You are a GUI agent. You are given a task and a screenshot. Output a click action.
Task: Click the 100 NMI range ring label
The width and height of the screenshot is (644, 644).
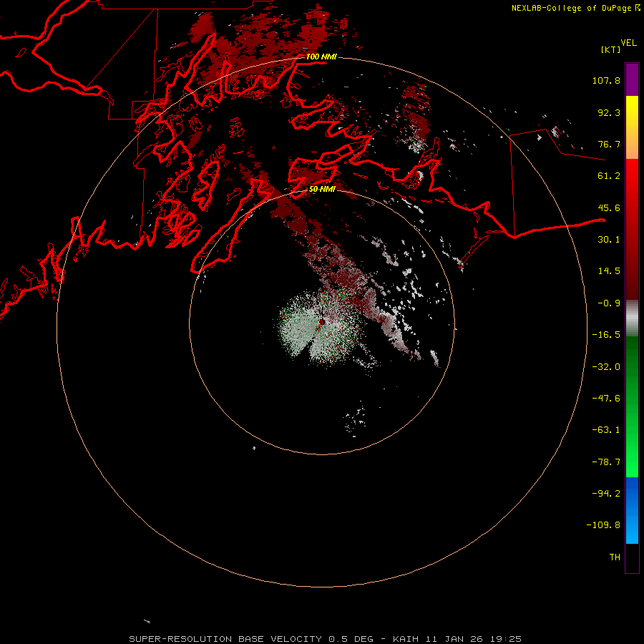point(321,57)
